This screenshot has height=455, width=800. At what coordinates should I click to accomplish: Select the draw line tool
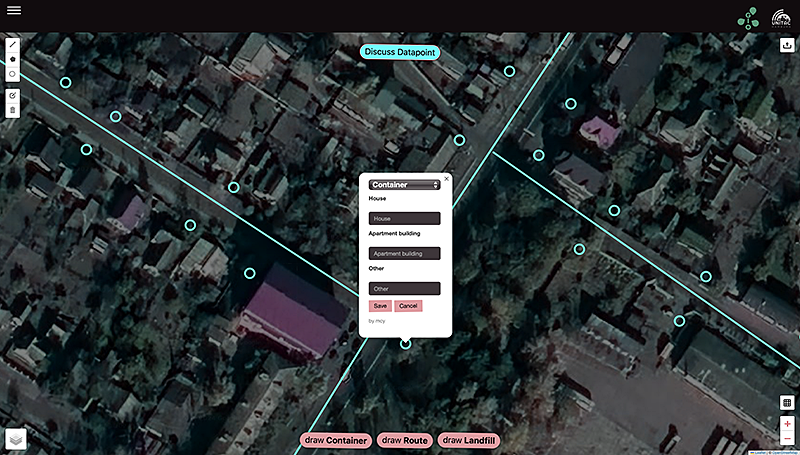click(12, 44)
